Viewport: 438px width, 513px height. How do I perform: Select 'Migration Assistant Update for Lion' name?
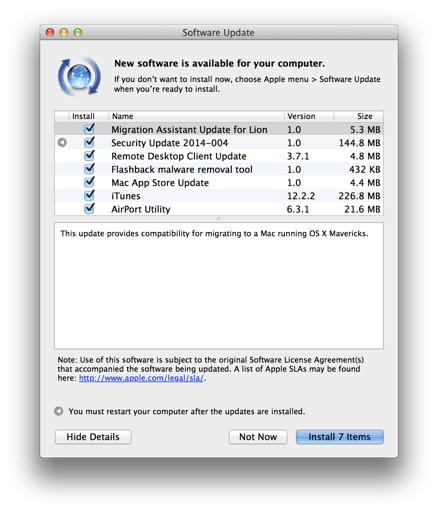[189, 130]
